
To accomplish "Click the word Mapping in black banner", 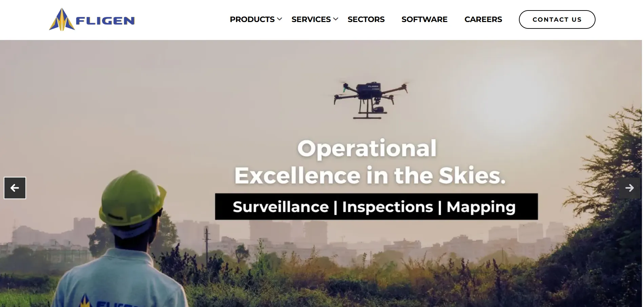I will [481, 207].
